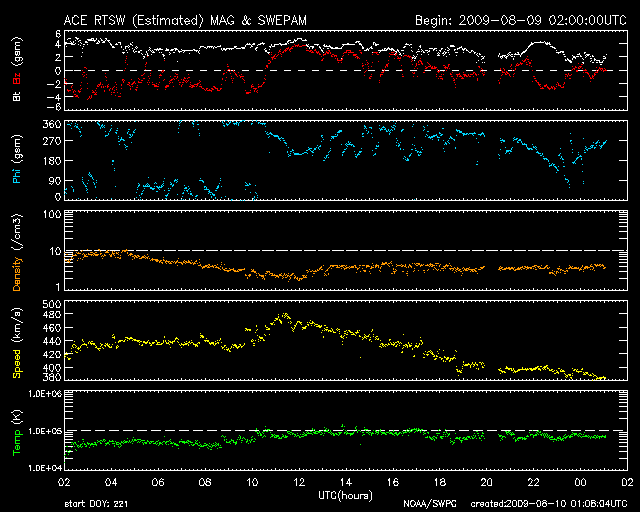Click the "06" hour label on the UTC axis
The width and height of the screenshot is (640, 512).
click(158, 482)
